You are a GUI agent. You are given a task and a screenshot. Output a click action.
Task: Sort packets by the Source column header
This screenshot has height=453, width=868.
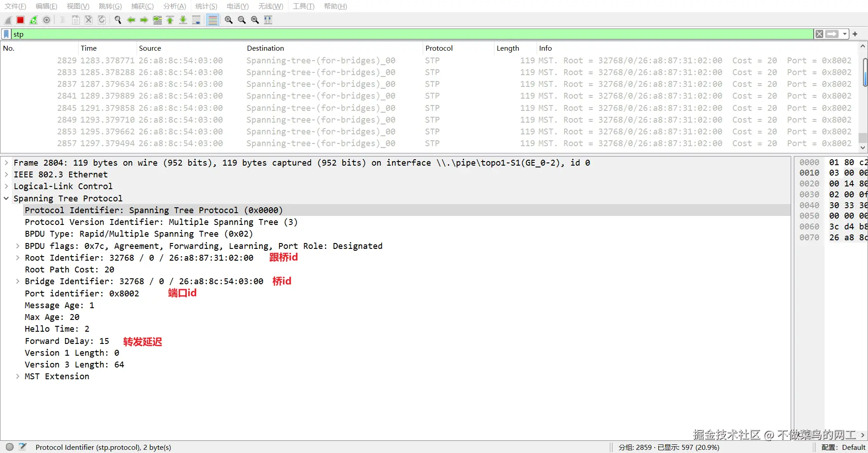[x=190, y=48]
